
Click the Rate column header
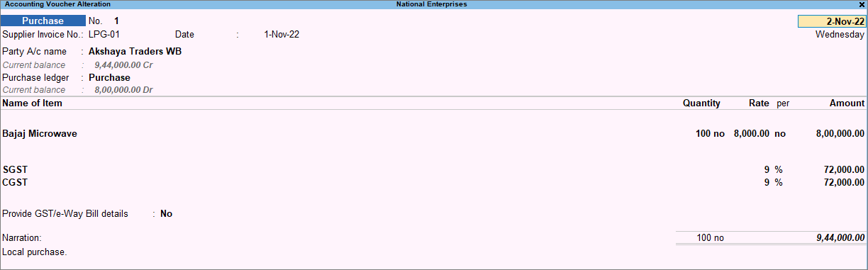pos(759,103)
